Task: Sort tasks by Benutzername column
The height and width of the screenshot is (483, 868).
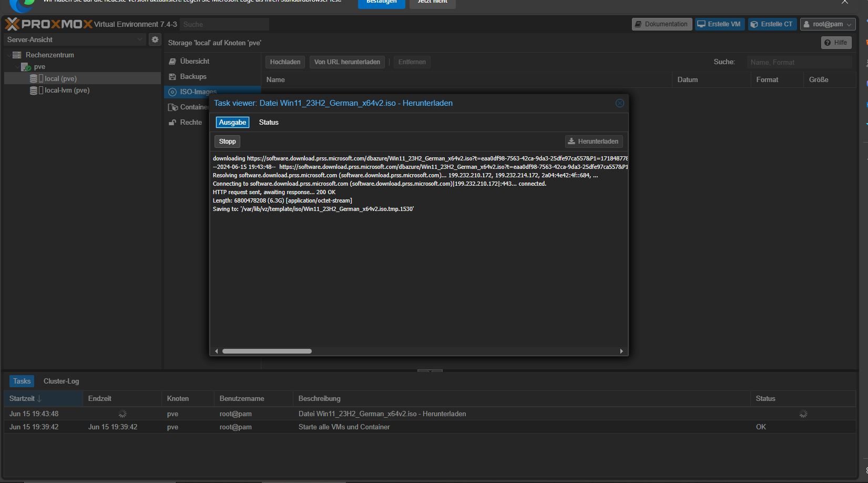Action: pos(253,399)
